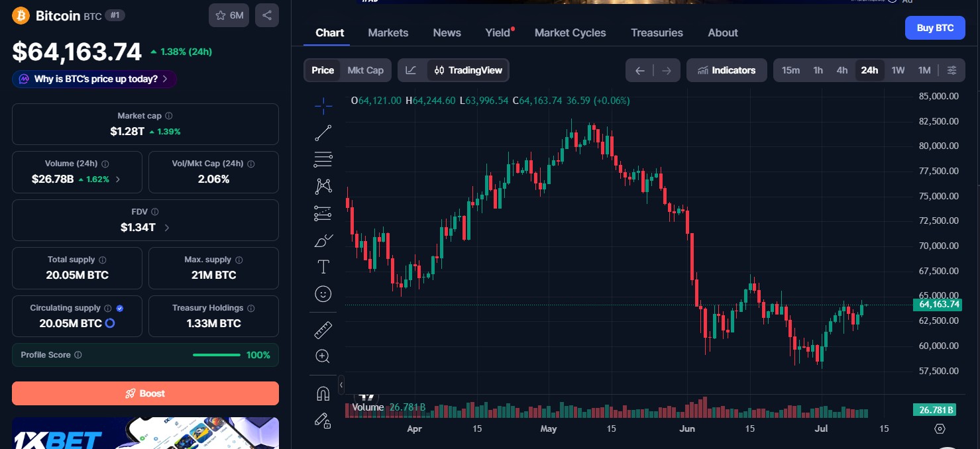Select the trend line drawing tool
The width and height of the screenshot is (980, 449).
click(x=323, y=132)
